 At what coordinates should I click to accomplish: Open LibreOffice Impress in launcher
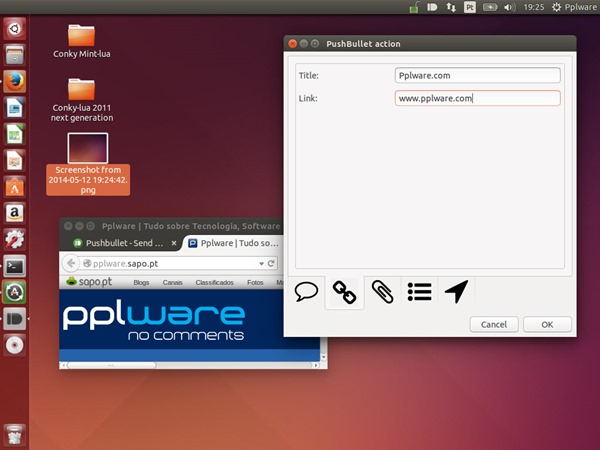(15, 160)
